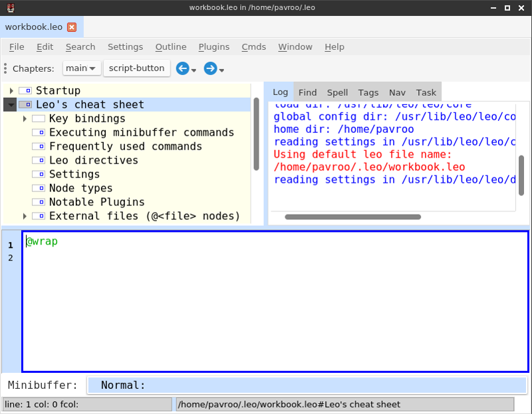Open the Help menu
532x414 pixels.
[334, 47]
